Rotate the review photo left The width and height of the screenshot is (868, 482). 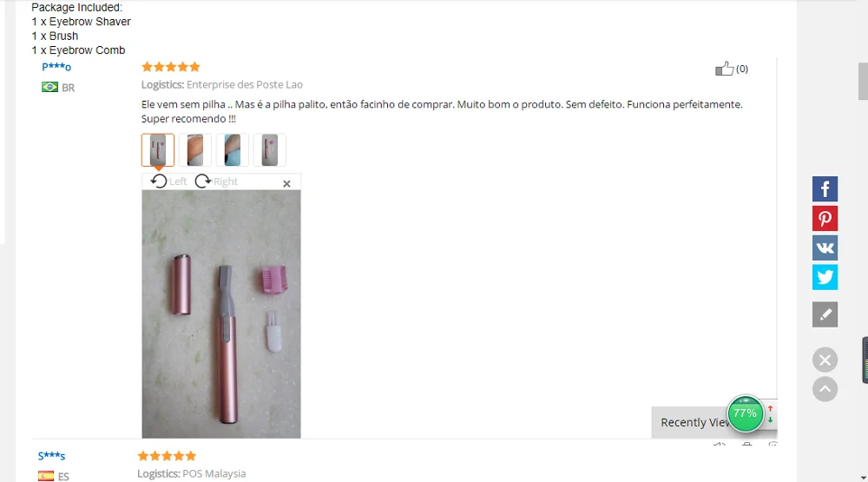pyautogui.click(x=169, y=182)
